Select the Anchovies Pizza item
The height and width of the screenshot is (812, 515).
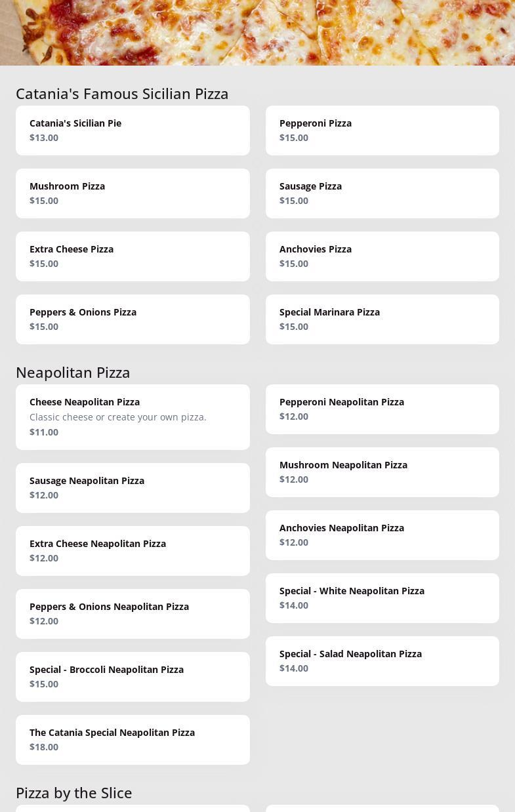[x=382, y=256]
